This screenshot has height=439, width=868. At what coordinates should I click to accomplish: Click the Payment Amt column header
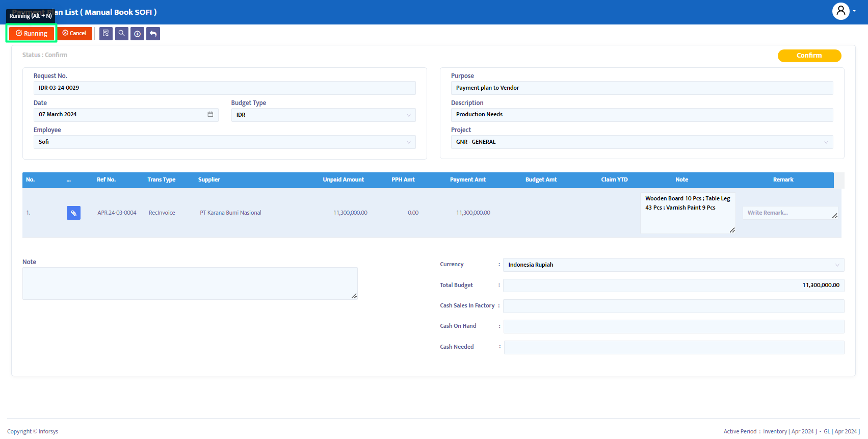(468, 179)
